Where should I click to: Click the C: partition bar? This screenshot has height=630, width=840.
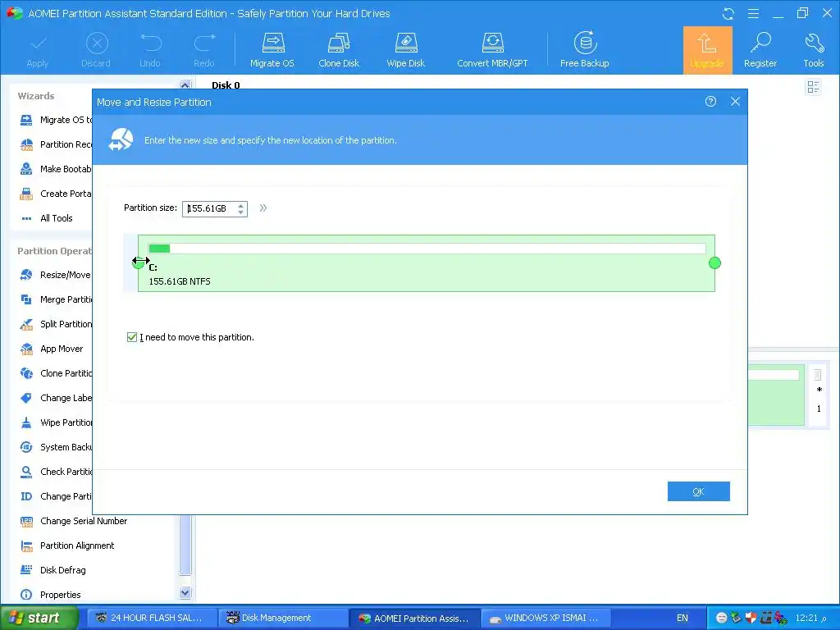click(x=427, y=263)
